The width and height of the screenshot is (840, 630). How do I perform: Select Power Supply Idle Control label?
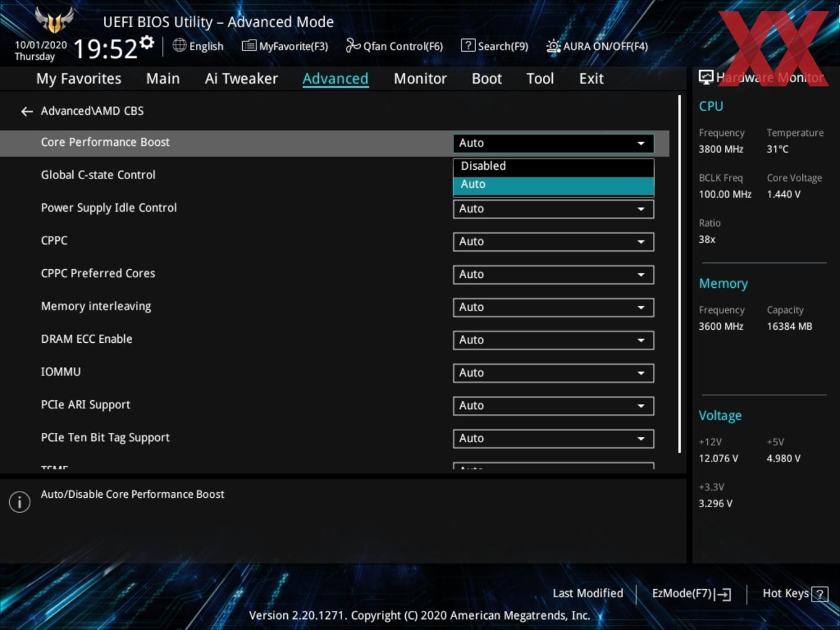coord(109,208)
